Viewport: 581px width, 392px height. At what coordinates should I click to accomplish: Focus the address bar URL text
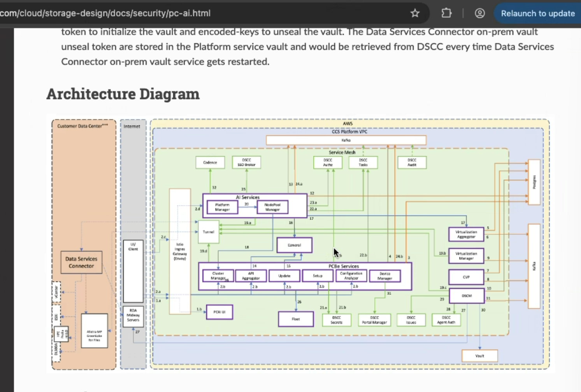[x=105, y=13]
